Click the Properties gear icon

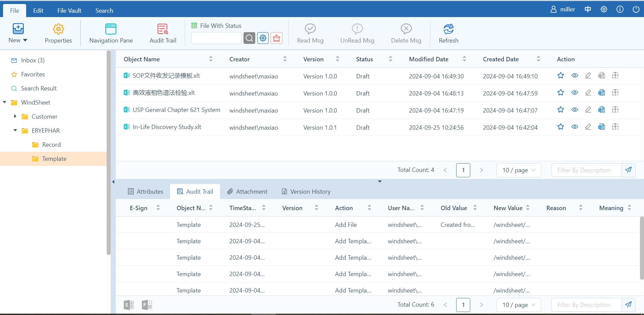[x=58, y=29]
